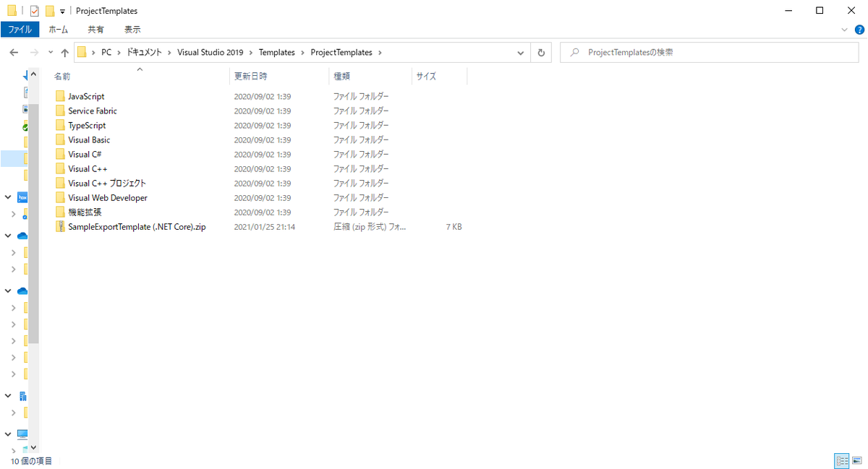
Task: Click the forward navigation arrow
Action: [34, 53]
